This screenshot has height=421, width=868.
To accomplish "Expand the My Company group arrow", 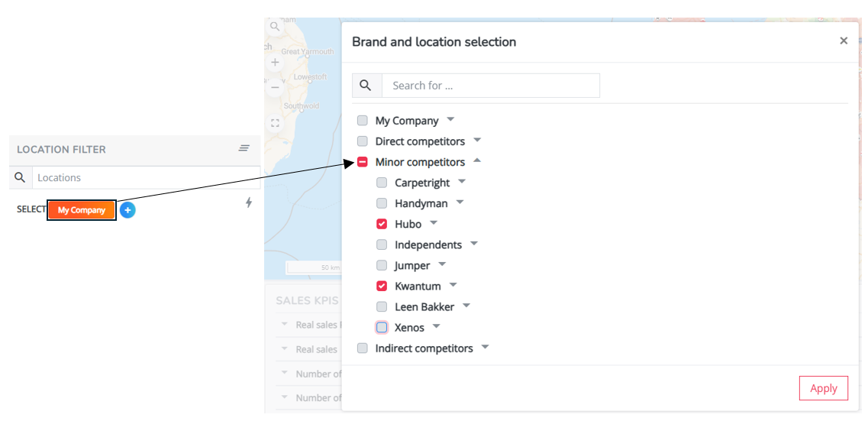I will 450,119.
